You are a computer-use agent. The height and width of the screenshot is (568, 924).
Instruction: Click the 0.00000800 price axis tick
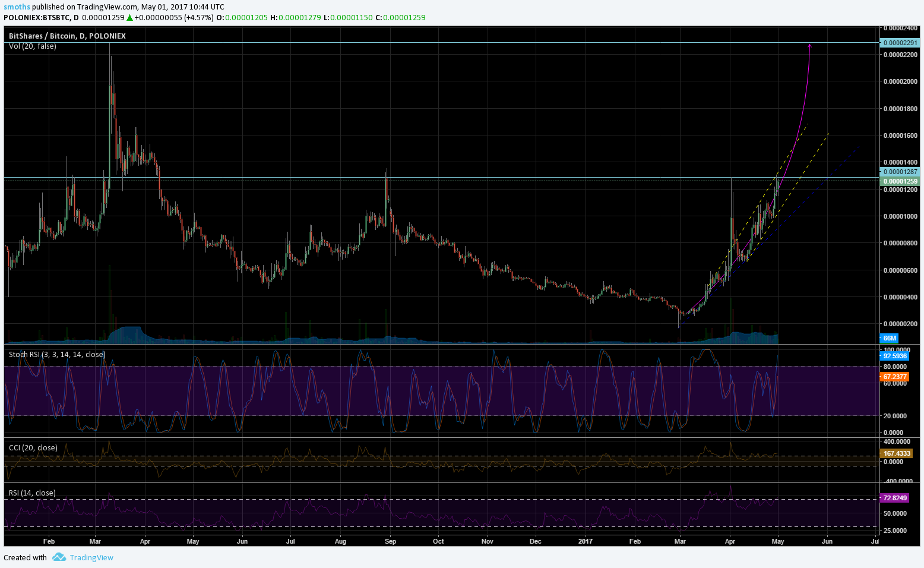coord(900,243)
